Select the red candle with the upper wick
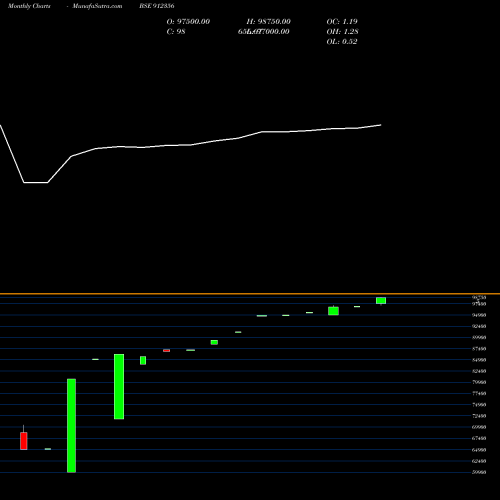This screenshot has height=500, width=500. (24, 441)
